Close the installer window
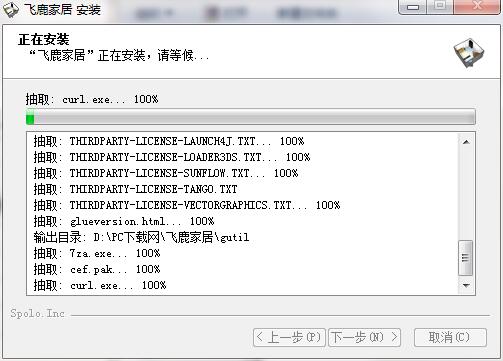The image size is (503, 361). point(478,7)
